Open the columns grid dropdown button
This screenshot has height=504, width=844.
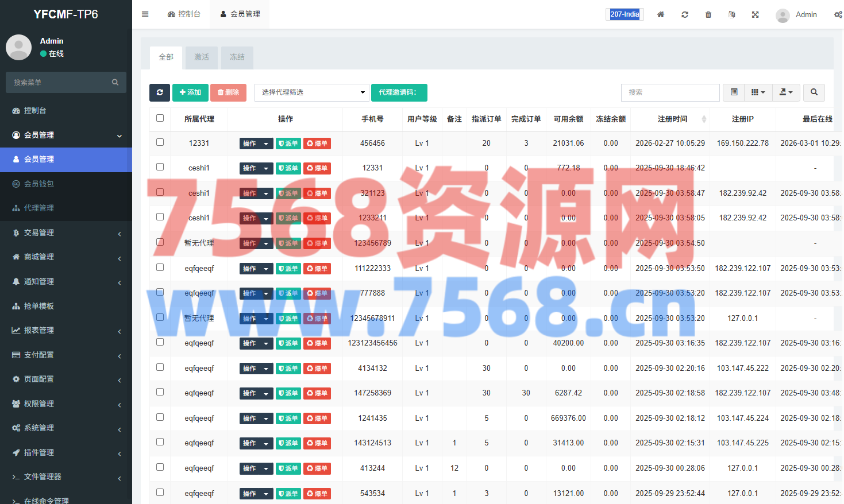(758, 92)
